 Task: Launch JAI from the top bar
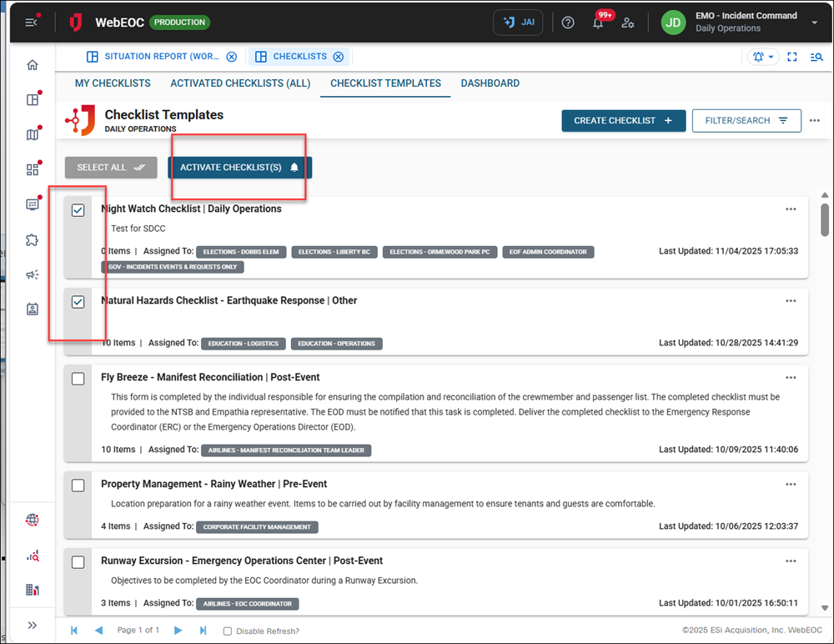coord(517,23)
